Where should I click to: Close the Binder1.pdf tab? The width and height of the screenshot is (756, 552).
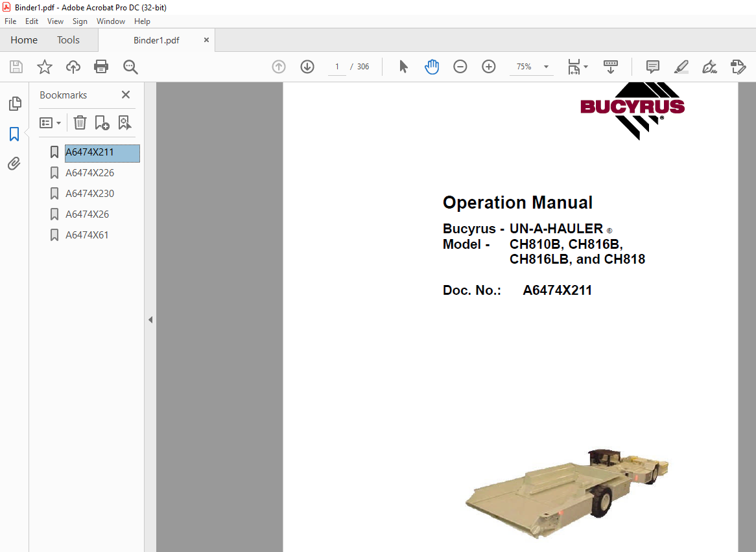point(206,40)
